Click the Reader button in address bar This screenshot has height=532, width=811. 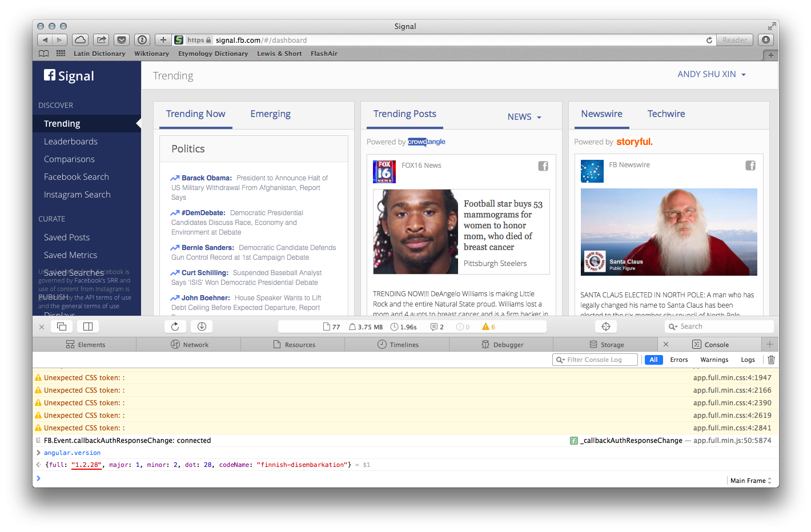pos(734,40)
